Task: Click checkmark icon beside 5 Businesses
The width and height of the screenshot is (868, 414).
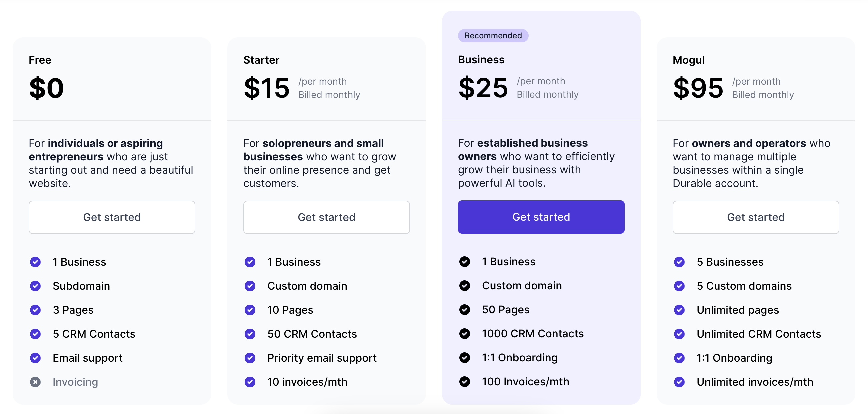Action: (x=679, y=262)
